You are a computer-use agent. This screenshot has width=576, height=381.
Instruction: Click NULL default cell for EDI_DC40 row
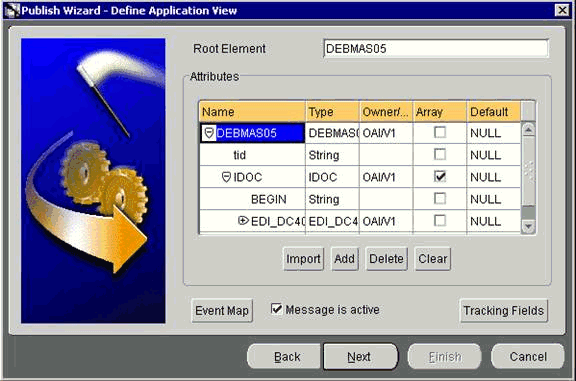pyautogui.click(x=494, y=221)
